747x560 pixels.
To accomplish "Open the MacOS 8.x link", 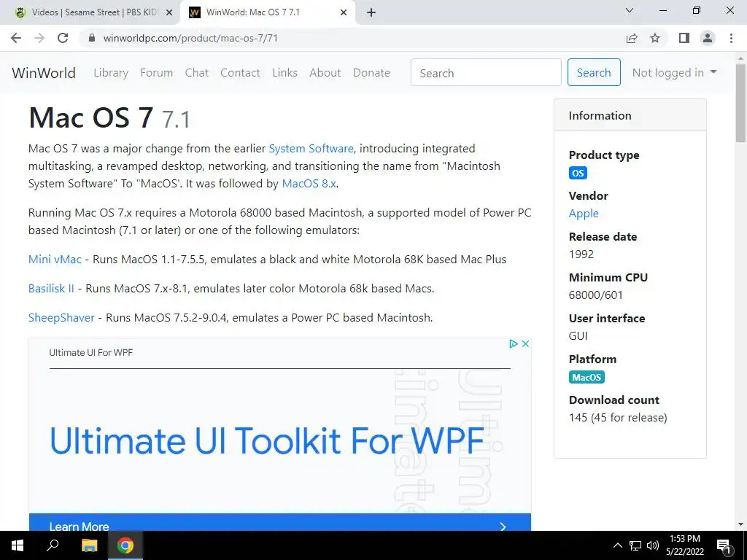I will [309, 184].
